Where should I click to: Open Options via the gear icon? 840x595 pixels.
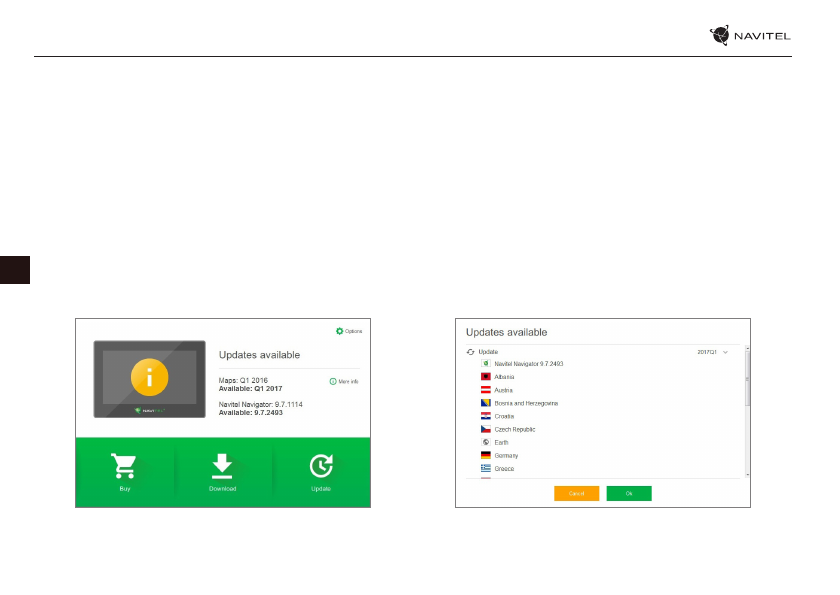(x=340, y=331)
